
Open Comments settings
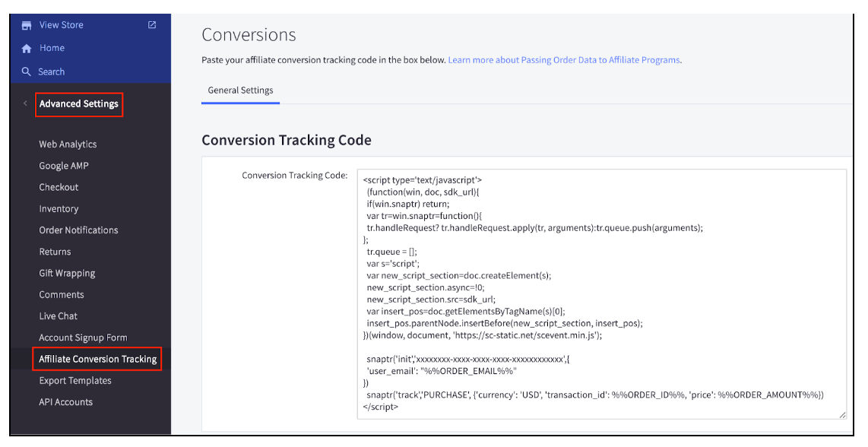(62, 295)
